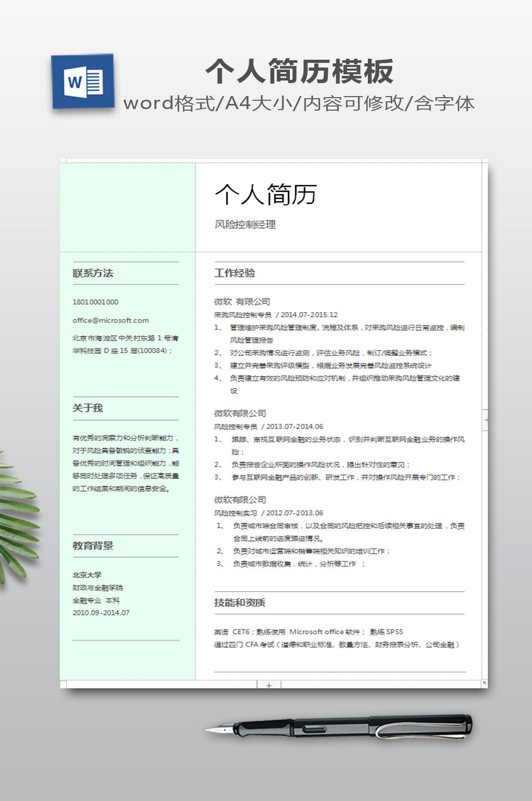Select the line 金融专业 本科
The height and width of the screenshot is (801, 532).
coord(96,600)
